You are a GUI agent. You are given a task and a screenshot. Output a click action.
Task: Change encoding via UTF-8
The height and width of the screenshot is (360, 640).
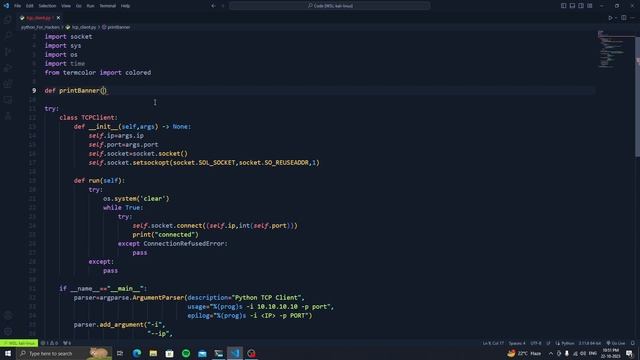pos(536,343)
